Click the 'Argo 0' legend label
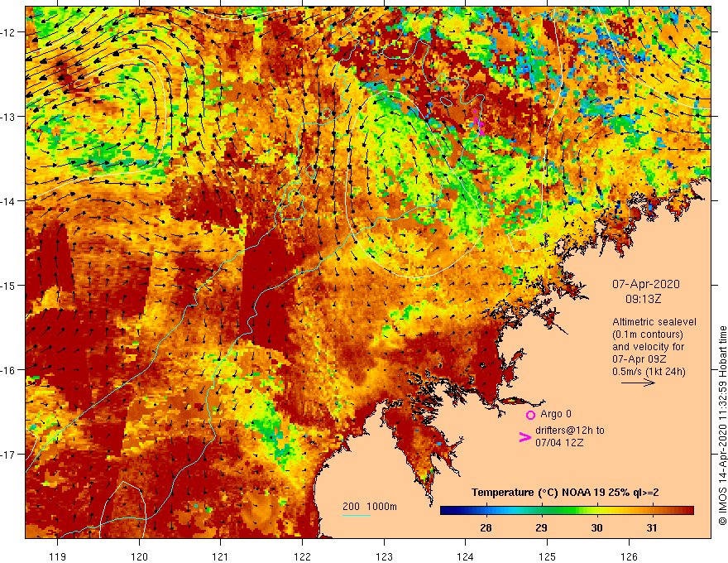The image size is (728, 563). coord(556,414)
